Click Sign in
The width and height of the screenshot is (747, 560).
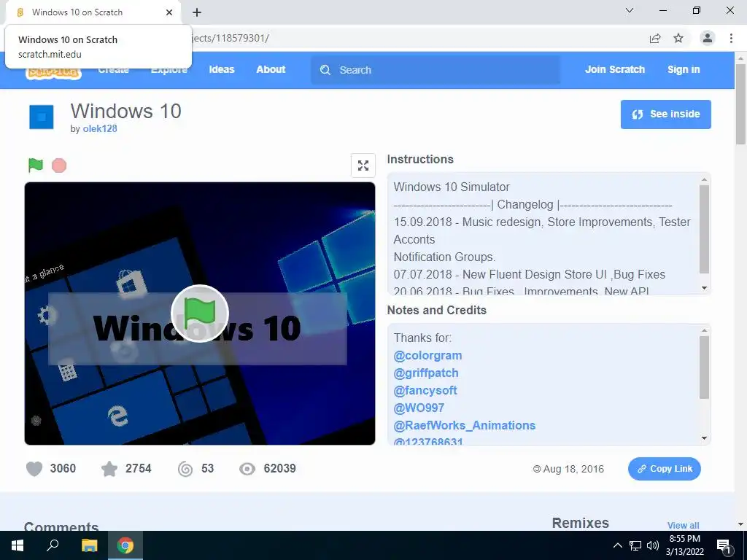coord(684,69)
